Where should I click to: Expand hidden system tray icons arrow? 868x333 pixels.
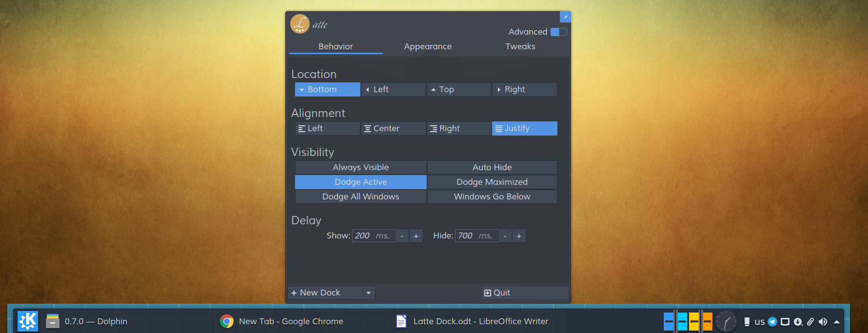837,322
